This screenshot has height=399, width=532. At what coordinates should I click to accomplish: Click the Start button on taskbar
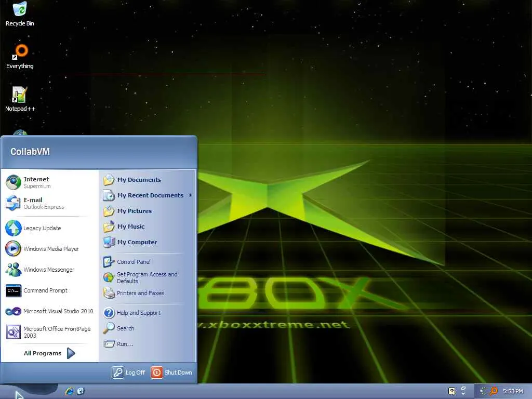29,391
